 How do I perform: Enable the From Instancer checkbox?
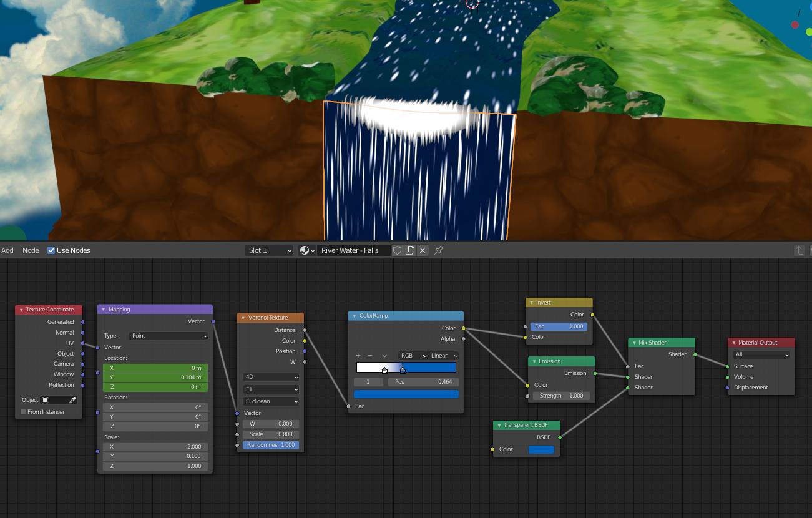point(23,412)
